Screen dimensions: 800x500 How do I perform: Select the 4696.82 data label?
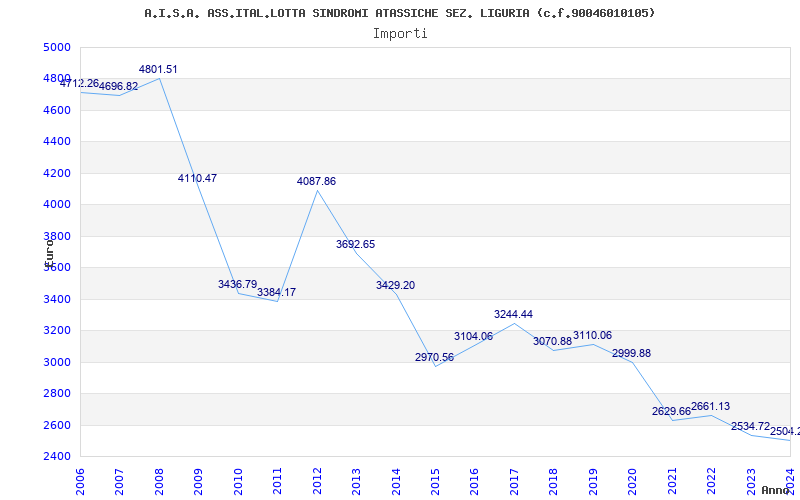[118, 86]
